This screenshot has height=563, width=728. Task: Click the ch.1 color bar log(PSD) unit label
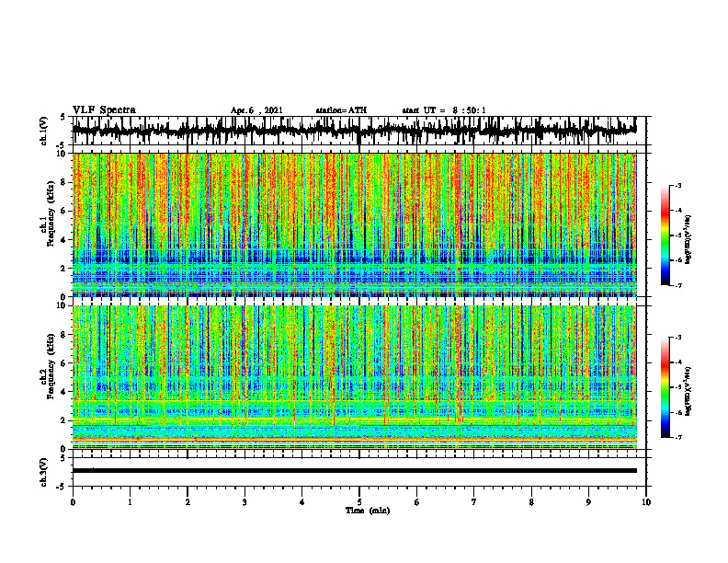point(689,239)
